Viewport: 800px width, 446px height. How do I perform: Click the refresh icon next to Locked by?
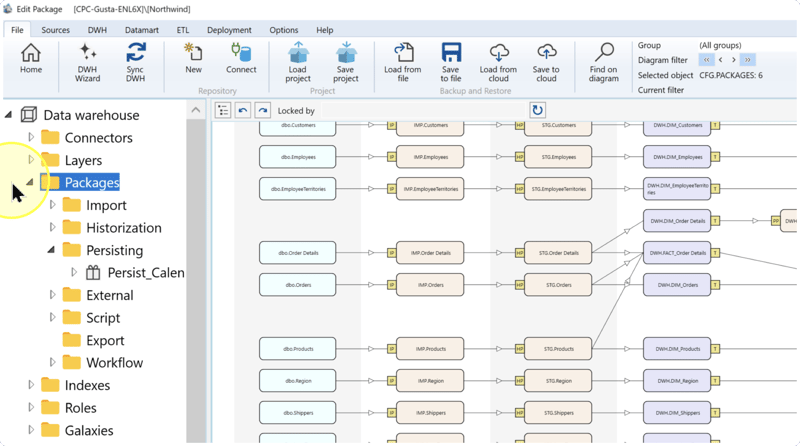537,110
